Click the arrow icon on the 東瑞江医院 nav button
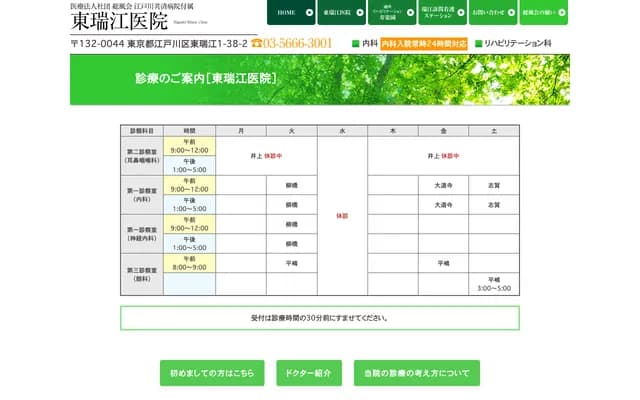 [358, 13]
